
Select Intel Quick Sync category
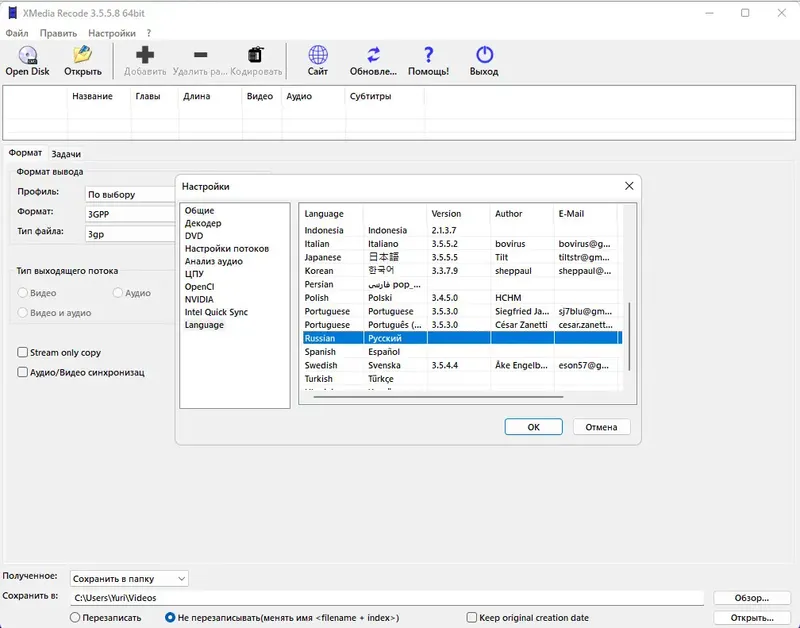(x=216, y=312)
